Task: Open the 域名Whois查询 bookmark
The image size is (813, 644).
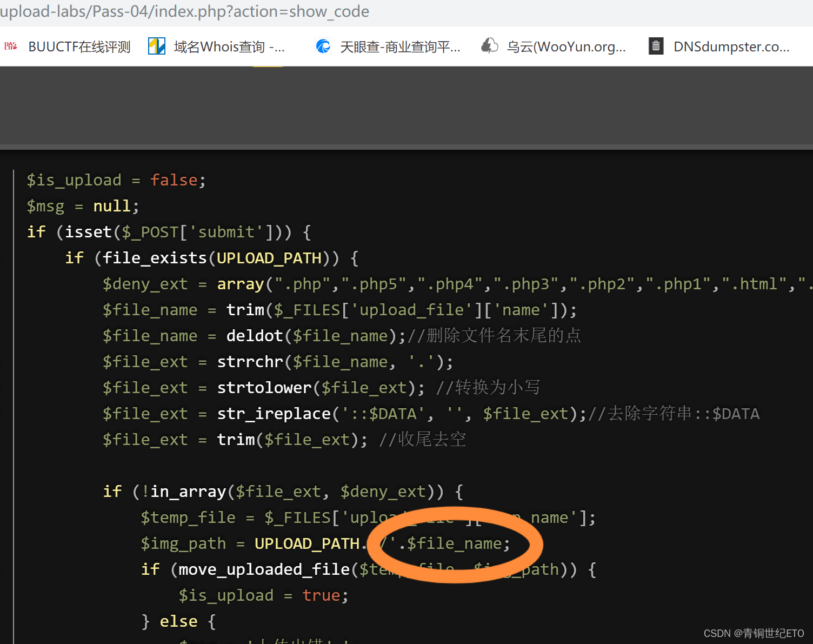Action: (x=229, y=47)
